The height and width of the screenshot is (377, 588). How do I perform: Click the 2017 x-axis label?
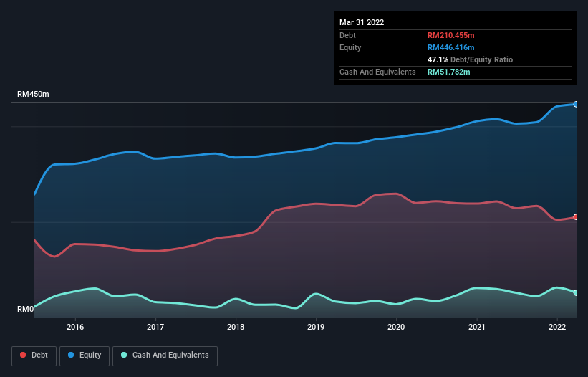point(155,327)
